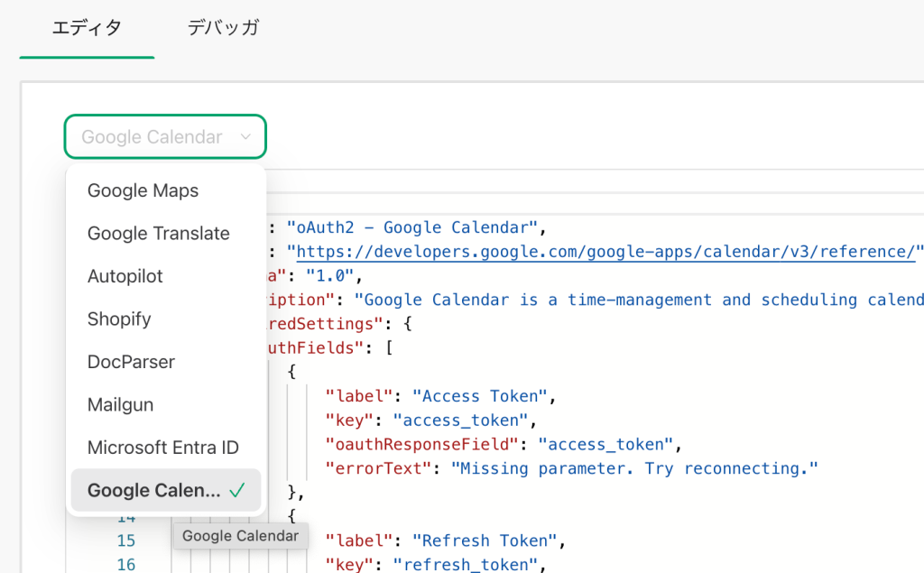924x573 pixels.
Task: Choose the Mailgun option
Action: (x=166, y=404)
